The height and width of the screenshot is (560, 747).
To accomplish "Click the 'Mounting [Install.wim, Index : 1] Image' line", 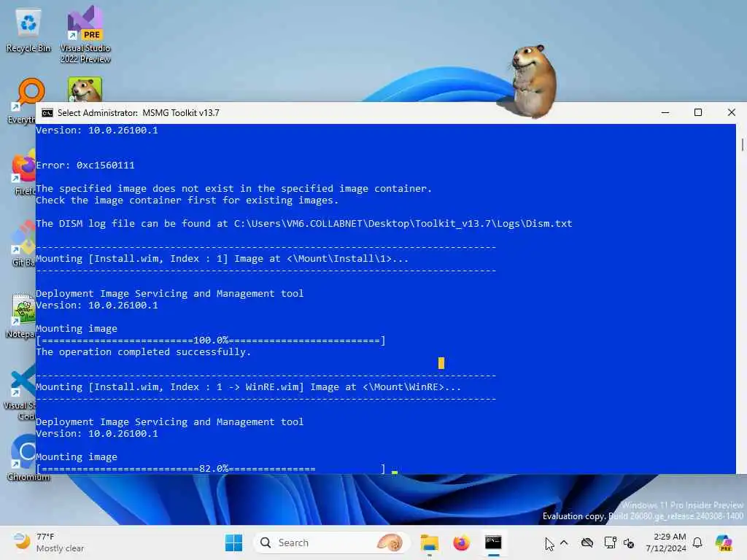I will point(222,259).
